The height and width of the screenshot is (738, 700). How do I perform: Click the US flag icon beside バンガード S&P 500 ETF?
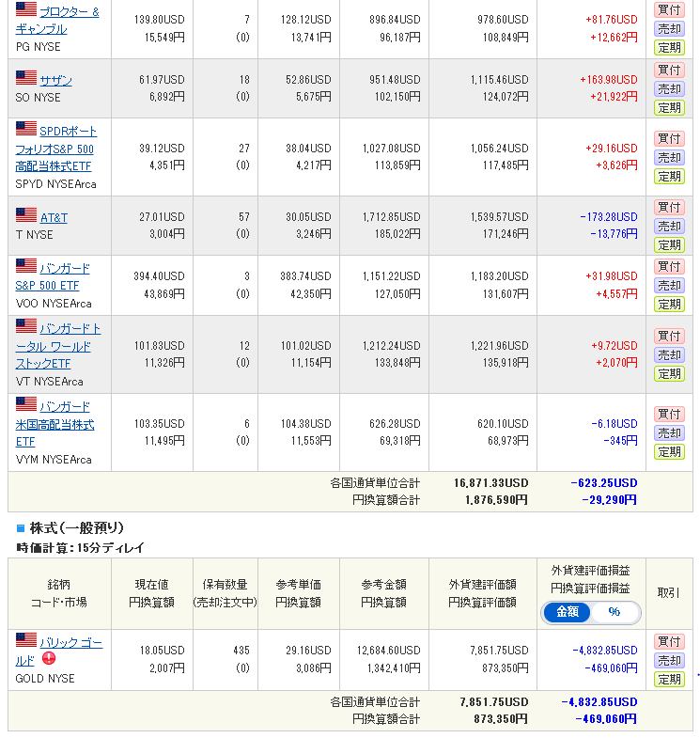coord(26,265)
